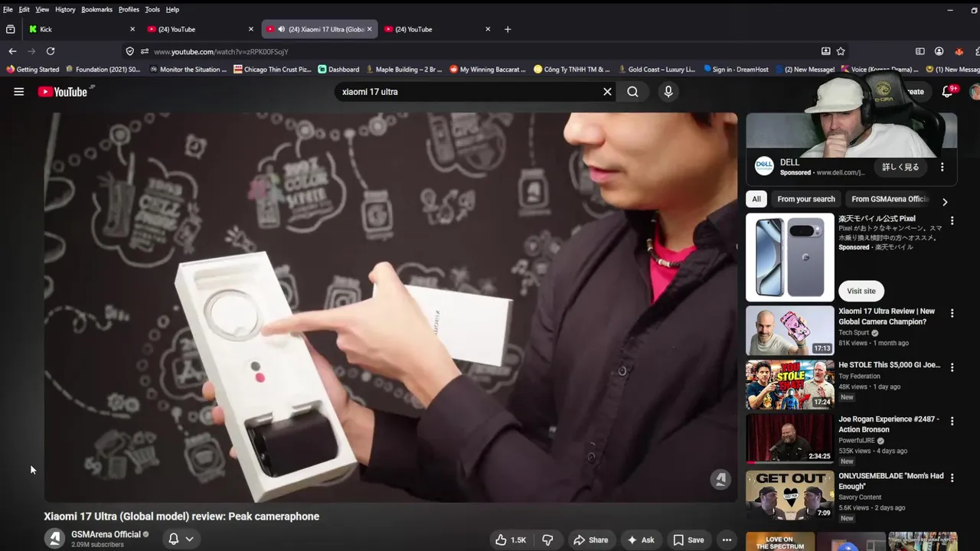Screen dimensions: 980x551
Task: Click the Ask button
Action: pos(640,540)
